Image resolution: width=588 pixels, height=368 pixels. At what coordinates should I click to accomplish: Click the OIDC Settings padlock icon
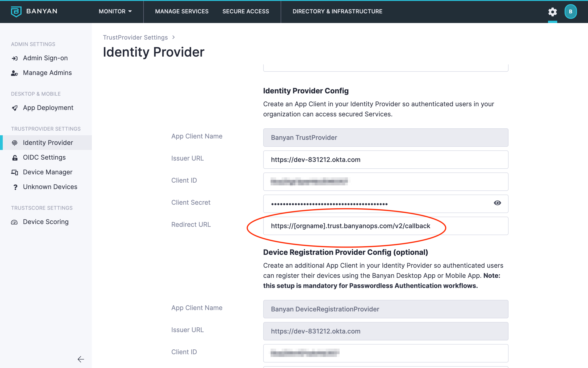click(15, 158)
